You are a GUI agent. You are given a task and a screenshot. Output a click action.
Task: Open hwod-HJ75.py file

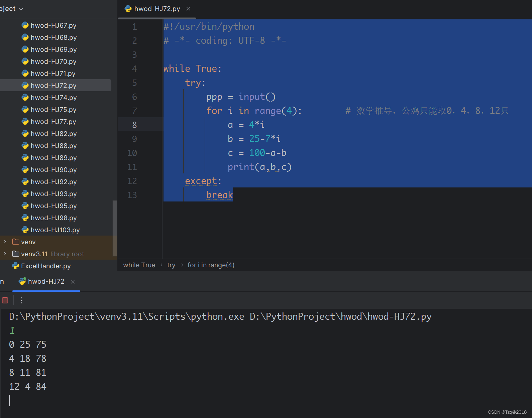54,110
